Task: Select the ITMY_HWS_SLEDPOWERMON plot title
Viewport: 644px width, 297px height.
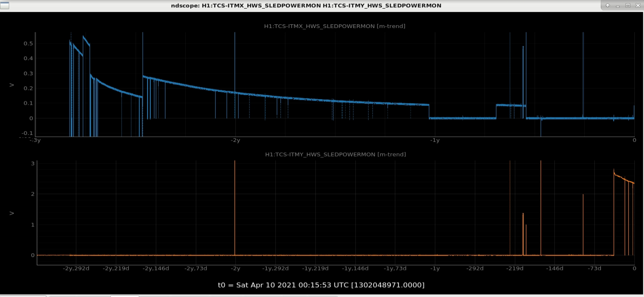Action: click(335, 154)
